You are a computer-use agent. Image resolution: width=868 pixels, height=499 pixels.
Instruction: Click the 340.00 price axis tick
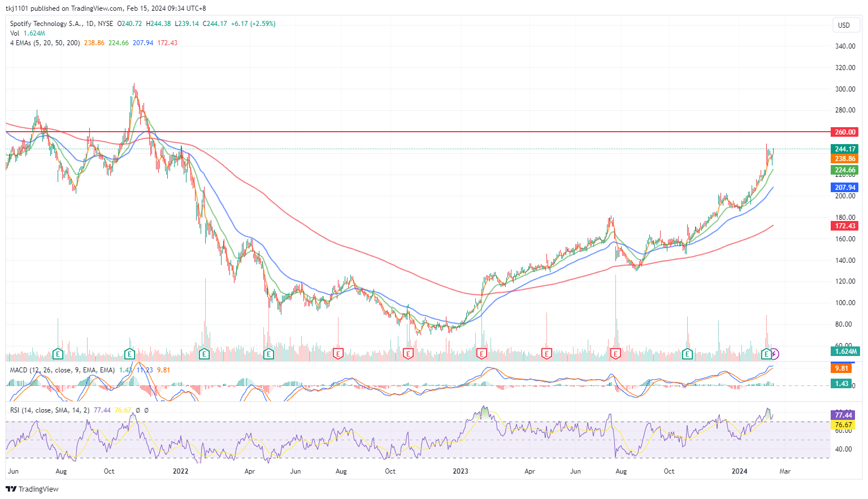[x=845, y=46]
